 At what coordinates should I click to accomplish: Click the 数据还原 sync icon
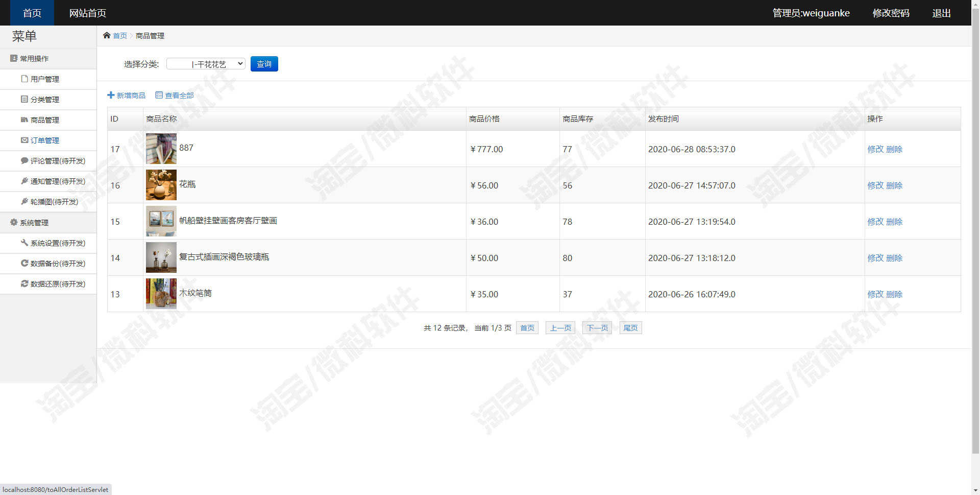[x=24, y=284]
